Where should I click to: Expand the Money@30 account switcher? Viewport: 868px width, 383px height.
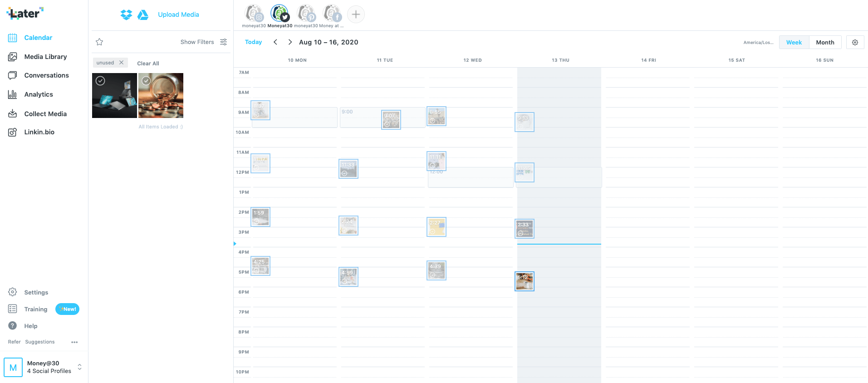click(79, 367)
